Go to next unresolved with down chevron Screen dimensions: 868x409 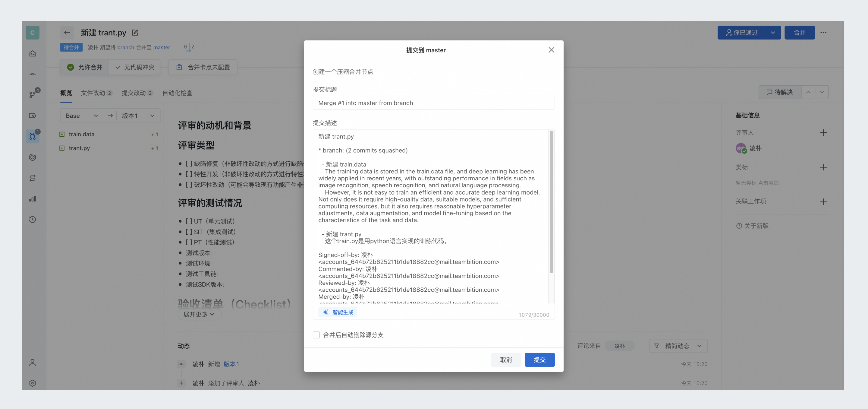(x=822, y=92)
